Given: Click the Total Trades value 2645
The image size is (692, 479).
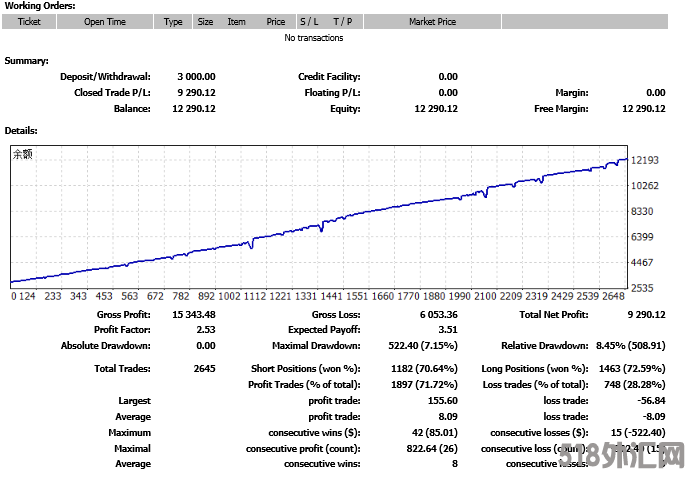Looking at the screenshot, I should click(x=205, y=369).
